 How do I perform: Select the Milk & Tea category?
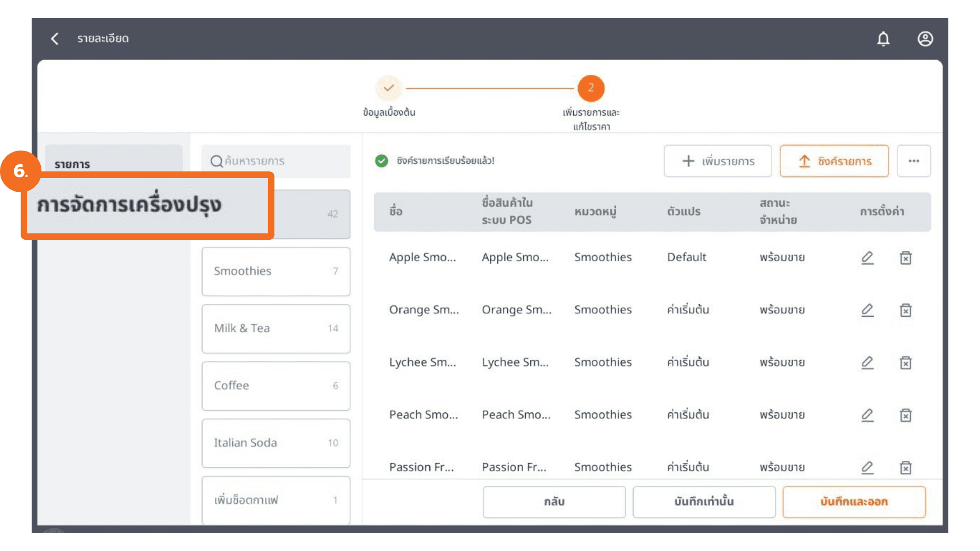click(276, 329)
